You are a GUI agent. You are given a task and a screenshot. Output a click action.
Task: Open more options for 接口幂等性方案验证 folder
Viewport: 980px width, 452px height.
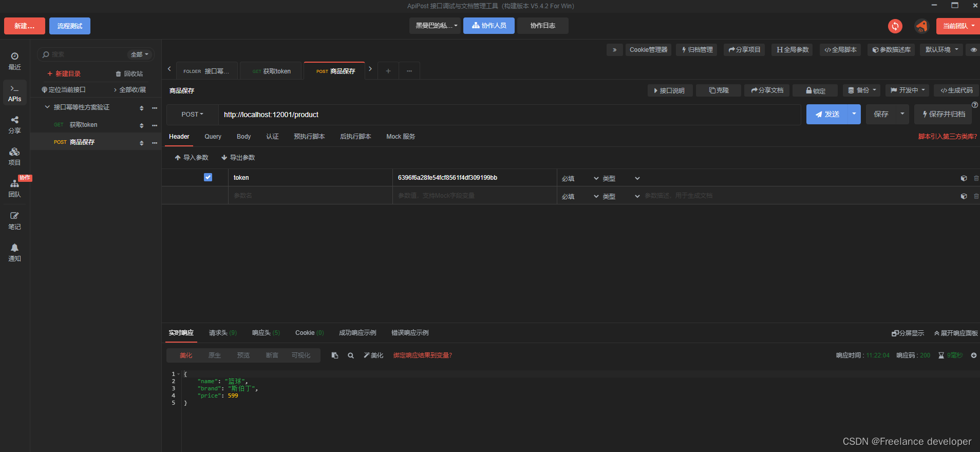(155, 108)
